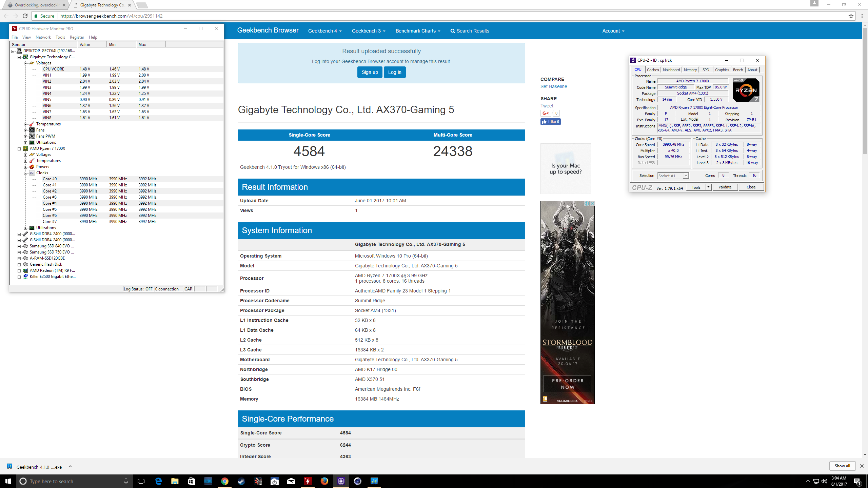Image resolution: width=868 pixels, height=488 pixels.
Task: Open Firefox from the taskbar
Action: tap(324, 481)
